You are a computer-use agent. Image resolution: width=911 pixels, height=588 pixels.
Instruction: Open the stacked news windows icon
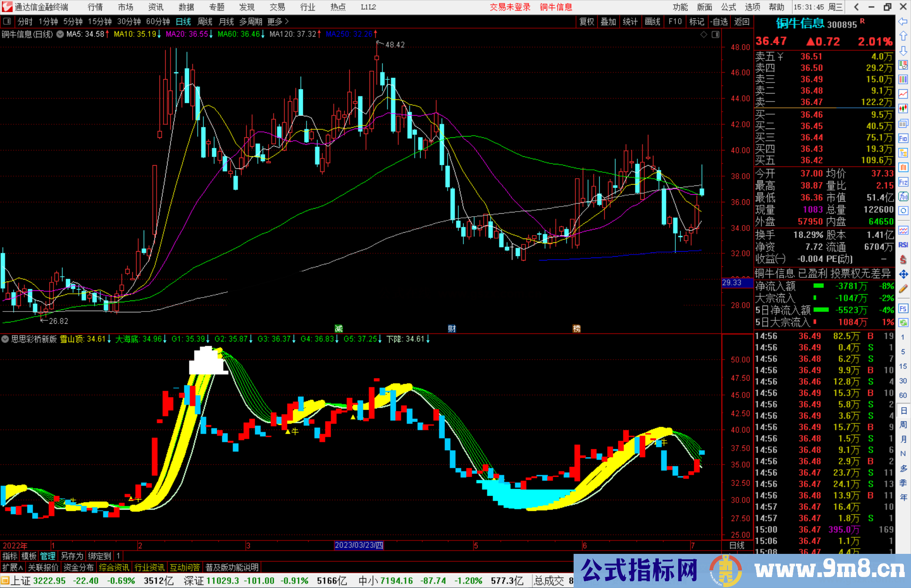tap(903, 124)
